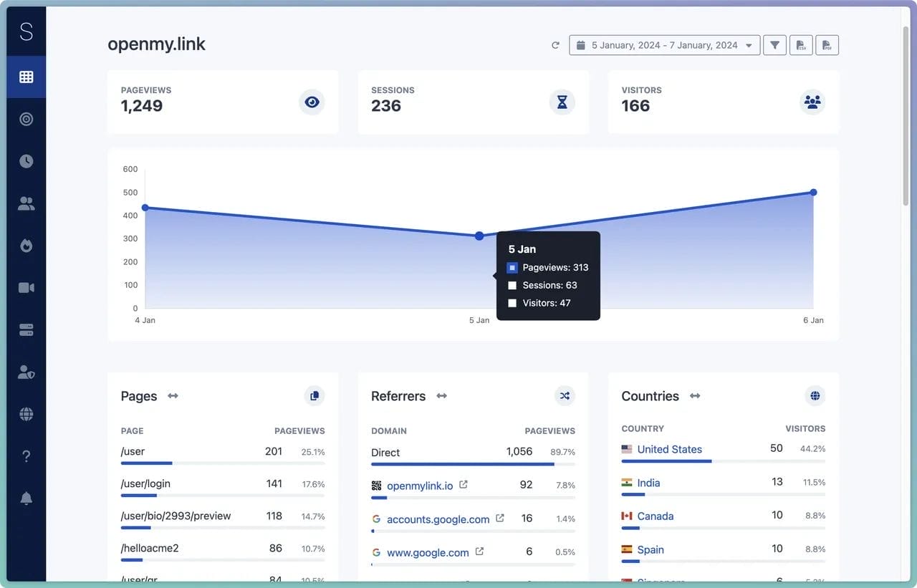This screenshot has height=588, width=917.
Task: Open the date range dropdown
Action: pos(665,45)
